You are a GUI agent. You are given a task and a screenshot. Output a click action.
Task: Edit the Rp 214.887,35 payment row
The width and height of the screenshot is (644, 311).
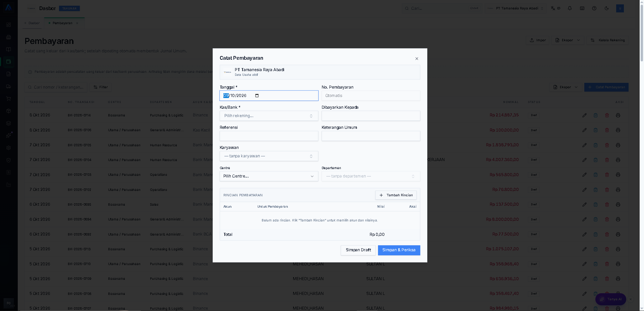584,115
